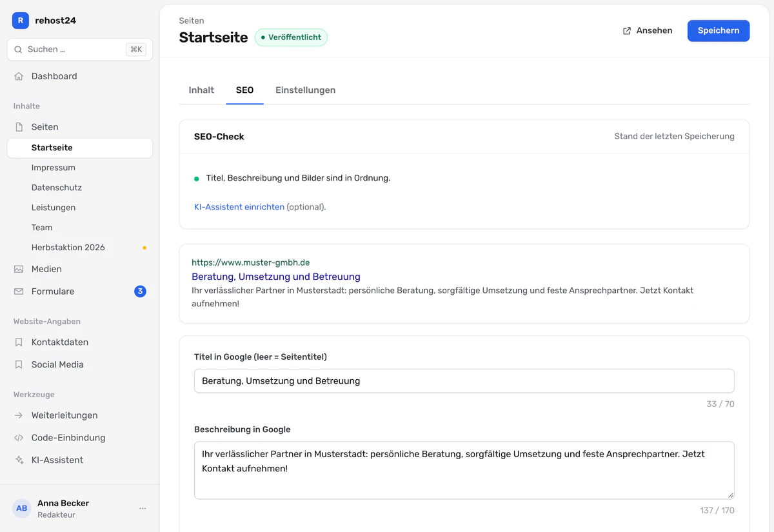
Task: Click the search magnifier icon
Action: click(x=18, y=50)
